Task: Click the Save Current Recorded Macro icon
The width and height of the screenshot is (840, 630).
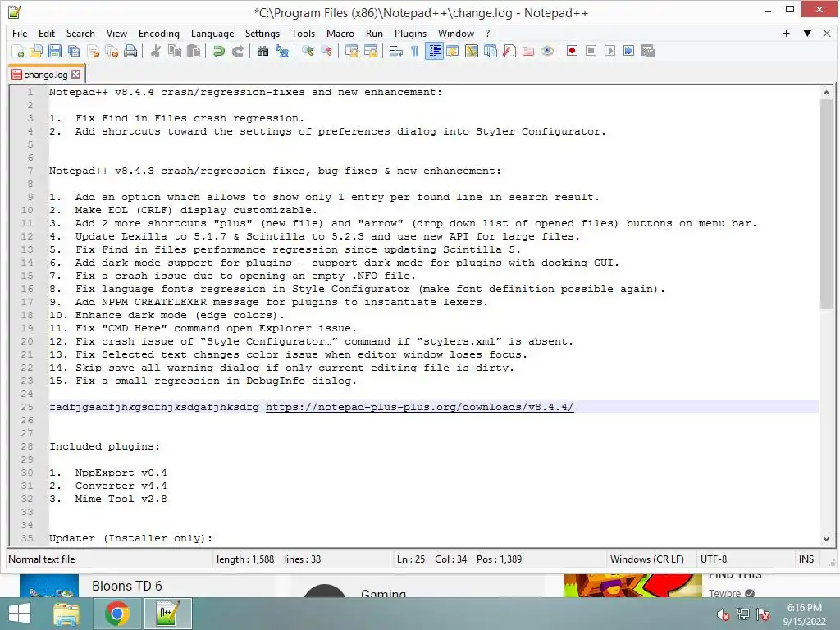Action: click(648, 51)
